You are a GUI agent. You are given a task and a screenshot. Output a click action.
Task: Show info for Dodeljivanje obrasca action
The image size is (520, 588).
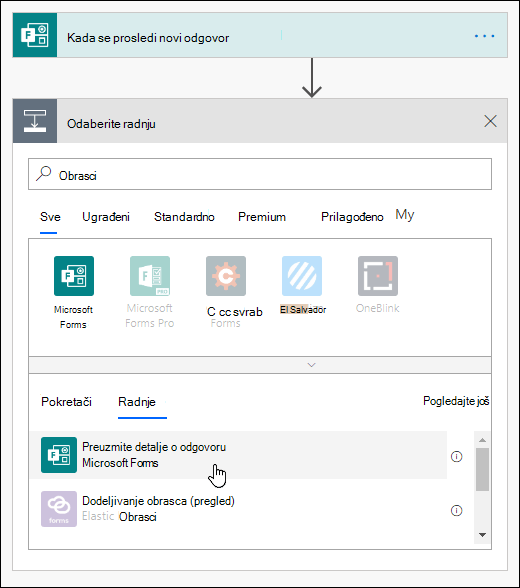click(456, 510)
